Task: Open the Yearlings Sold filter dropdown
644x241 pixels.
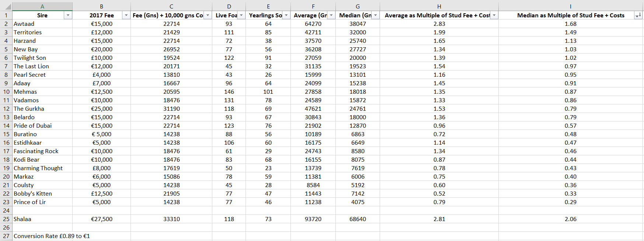Action: point(286,15)
